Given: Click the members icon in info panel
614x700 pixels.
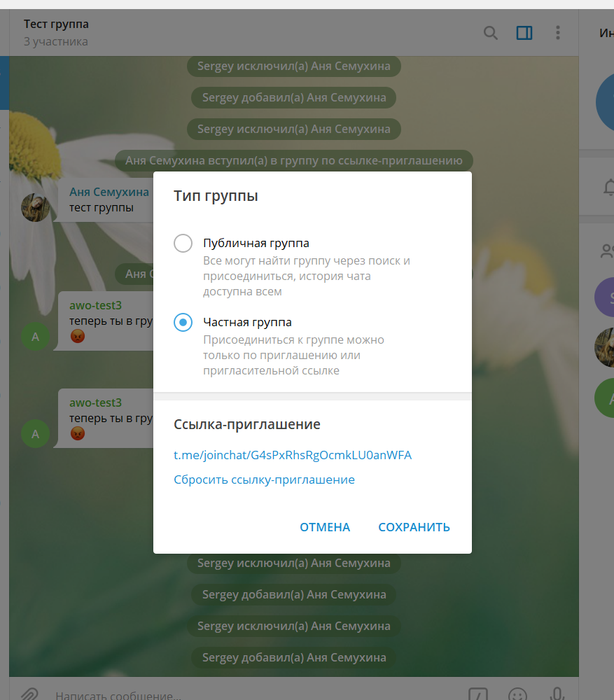Looking at the screenshot, I should coord(607,251).
